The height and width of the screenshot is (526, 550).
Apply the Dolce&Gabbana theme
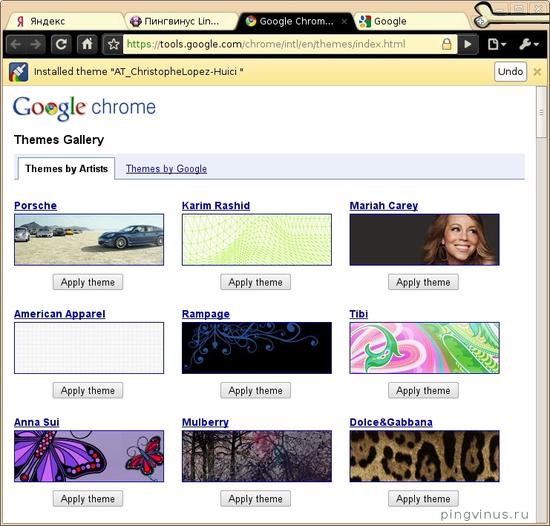423,499
